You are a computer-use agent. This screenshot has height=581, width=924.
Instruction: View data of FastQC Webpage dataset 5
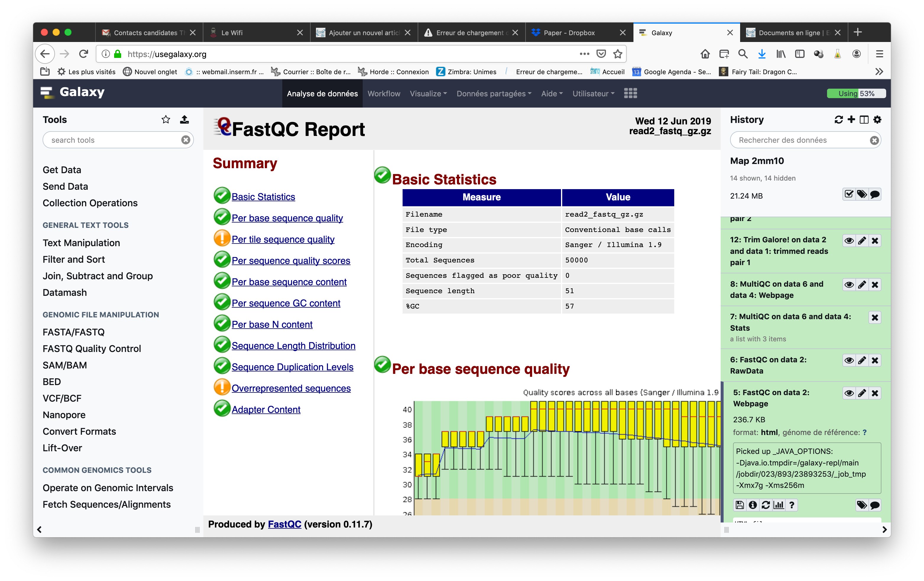(849, 393)
